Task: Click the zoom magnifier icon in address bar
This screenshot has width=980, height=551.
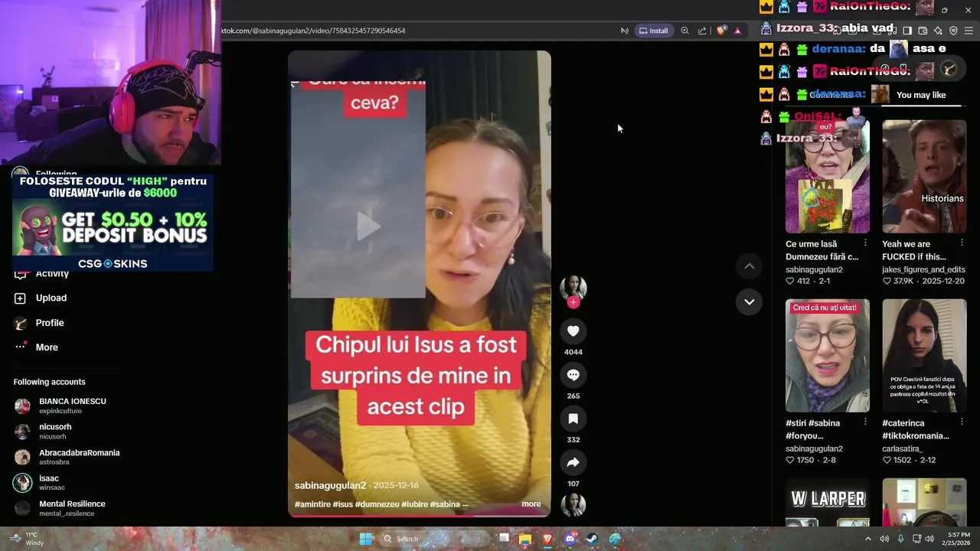Action: pyautogui.click(x=684, y=31)
